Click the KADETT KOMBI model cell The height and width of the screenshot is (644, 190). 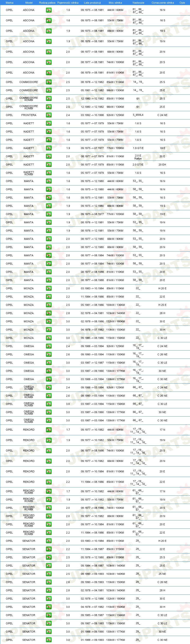click(29, 173)
